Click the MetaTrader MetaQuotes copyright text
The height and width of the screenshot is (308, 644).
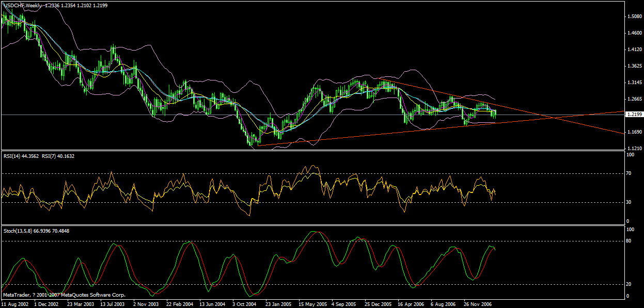coord(64,295)
